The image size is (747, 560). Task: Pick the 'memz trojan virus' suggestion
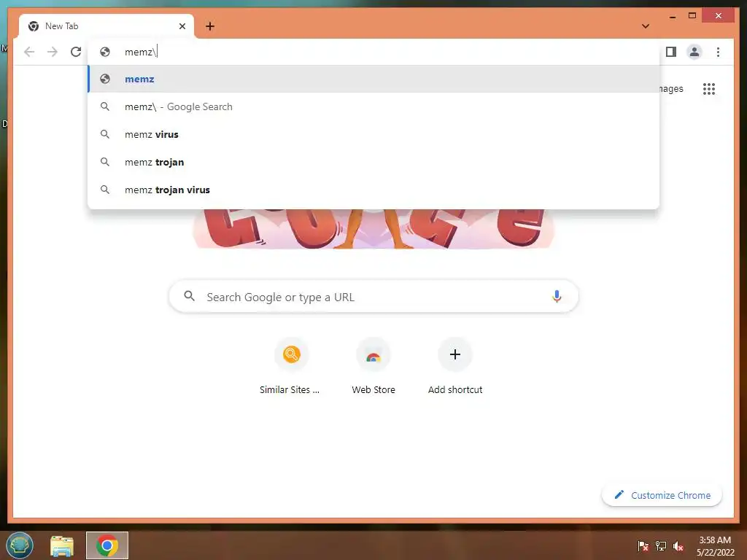coord(373,190)
